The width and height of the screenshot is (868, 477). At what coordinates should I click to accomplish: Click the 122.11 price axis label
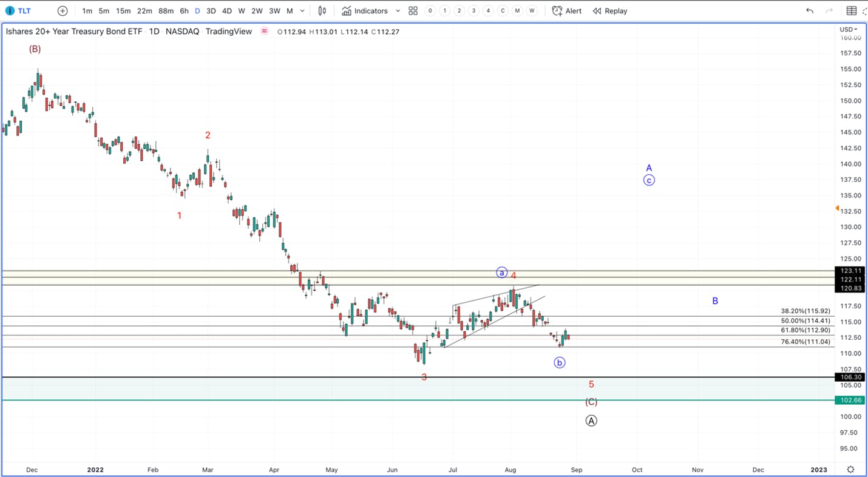click(x=850, y=280)
